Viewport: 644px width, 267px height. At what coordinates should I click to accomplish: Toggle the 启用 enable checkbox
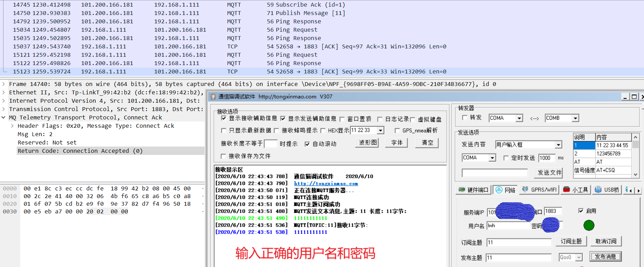click(581, 211)
